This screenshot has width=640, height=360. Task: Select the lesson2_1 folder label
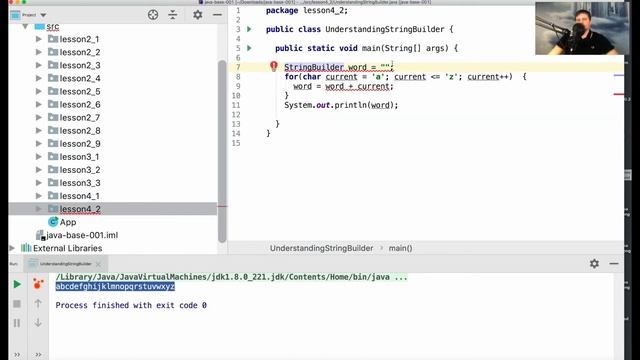coord(79,39)
